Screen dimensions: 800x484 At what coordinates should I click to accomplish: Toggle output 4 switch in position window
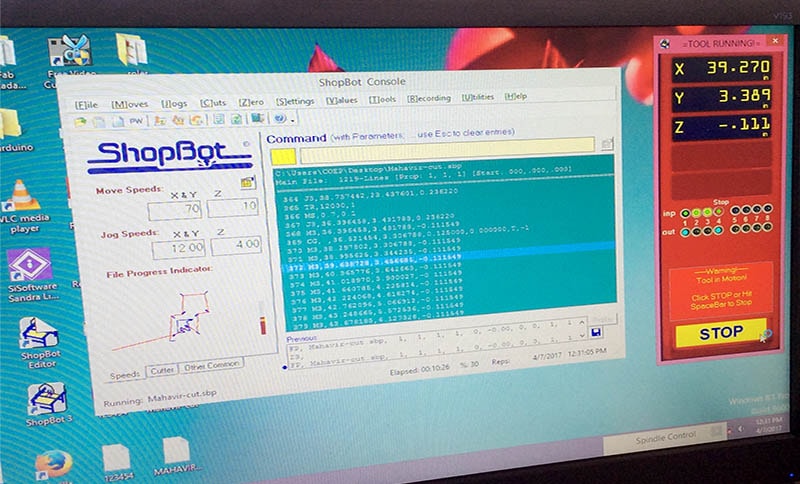[x=718, y=231]
